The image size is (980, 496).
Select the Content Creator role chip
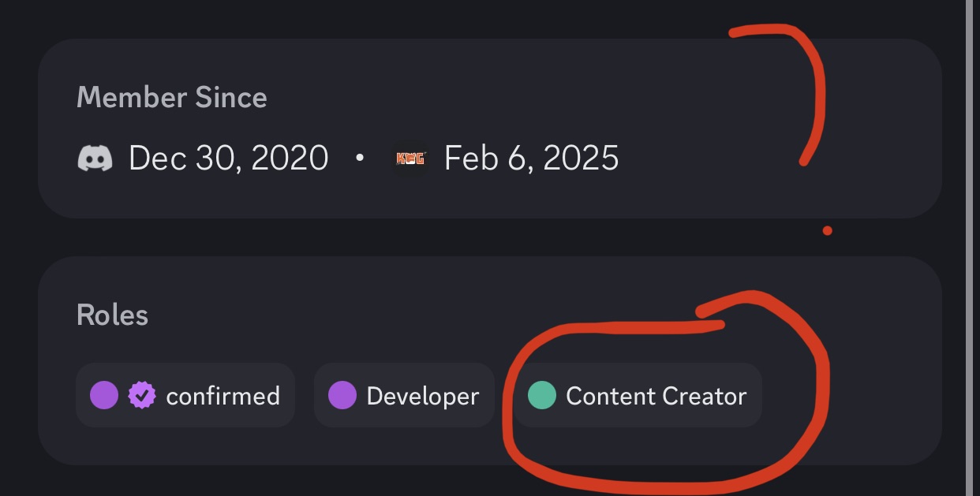(638, 395)
